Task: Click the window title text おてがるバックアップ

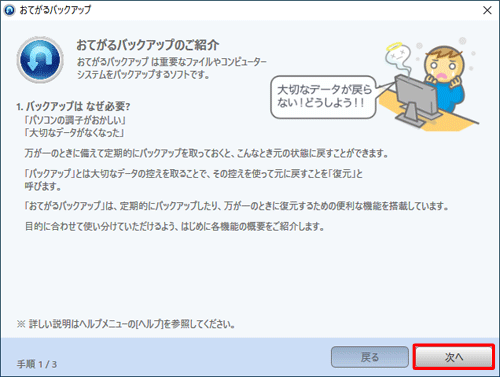Action: (x=55, y=10)
